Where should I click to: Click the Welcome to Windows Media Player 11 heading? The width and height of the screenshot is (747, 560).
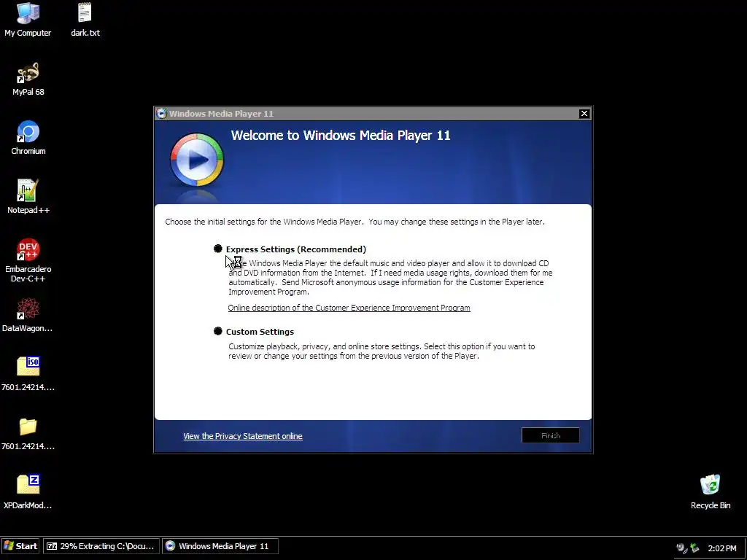click(341, 135)
